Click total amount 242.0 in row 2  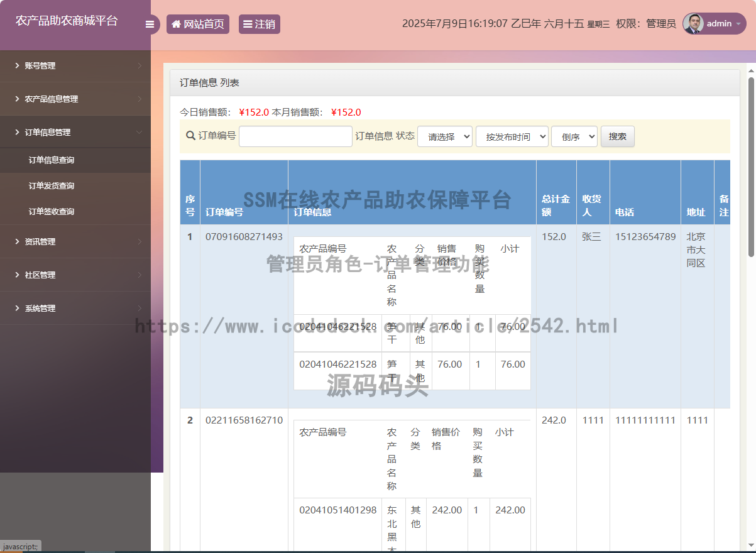[x=554, y=420]
